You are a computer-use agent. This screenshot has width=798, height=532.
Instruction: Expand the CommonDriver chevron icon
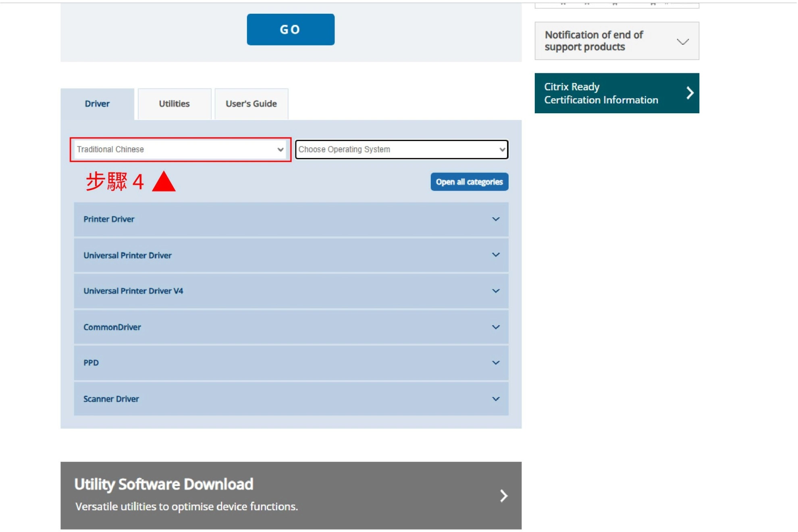coord(496,327)
